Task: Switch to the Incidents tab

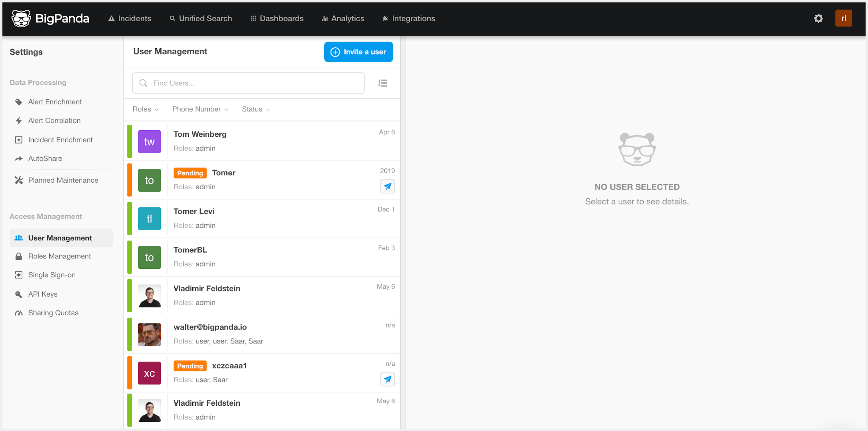Action: (129, 18)
